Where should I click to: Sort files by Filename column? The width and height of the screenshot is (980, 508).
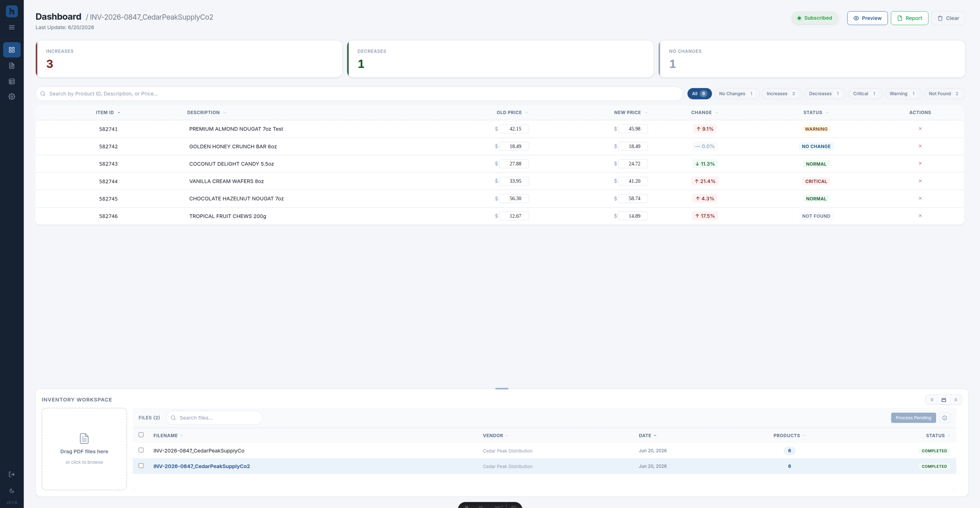point(168,436)
